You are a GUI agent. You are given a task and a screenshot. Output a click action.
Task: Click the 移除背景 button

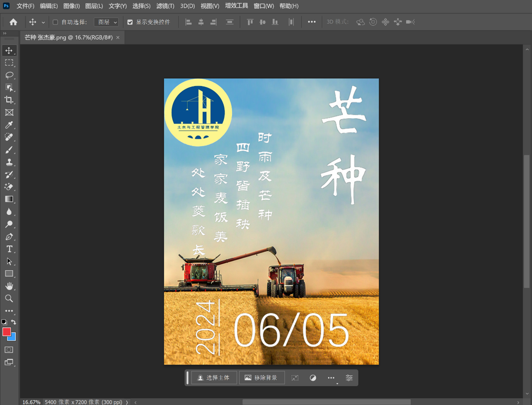(x=261, y=378)
